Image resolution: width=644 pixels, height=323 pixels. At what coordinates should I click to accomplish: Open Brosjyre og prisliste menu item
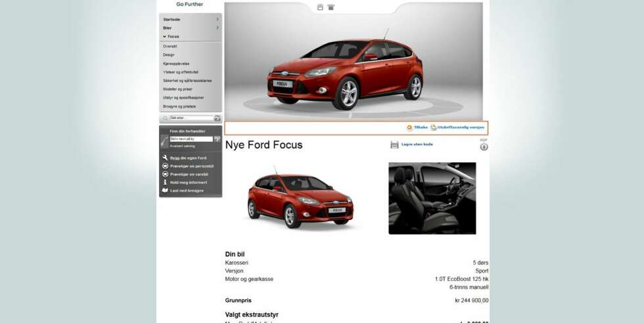click(179, 106)
